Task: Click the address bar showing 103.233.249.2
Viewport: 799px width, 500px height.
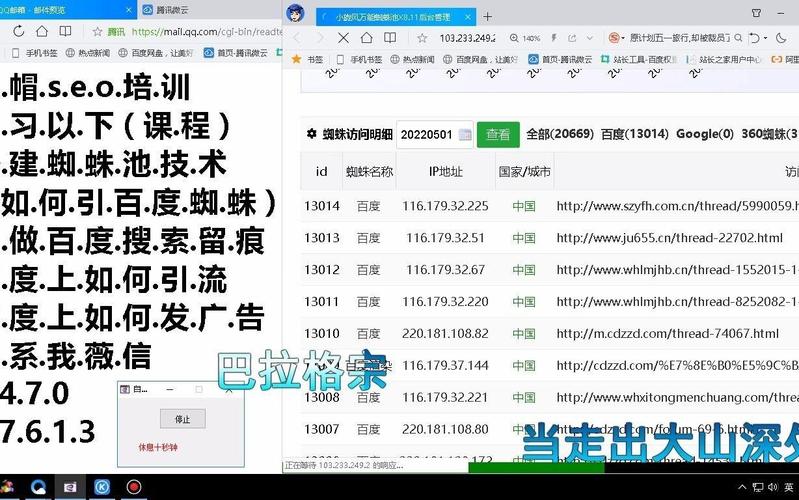Action: tap(467, 38)
